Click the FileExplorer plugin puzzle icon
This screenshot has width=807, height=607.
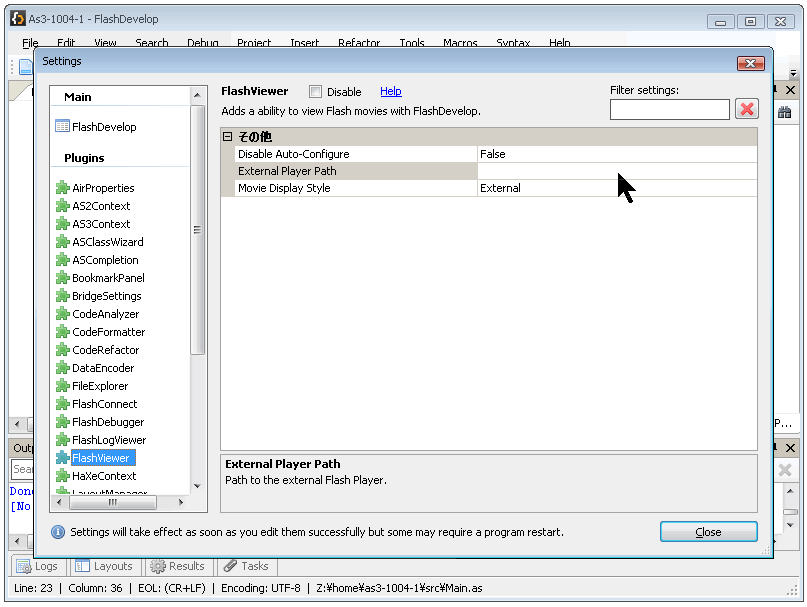[62, 386]
